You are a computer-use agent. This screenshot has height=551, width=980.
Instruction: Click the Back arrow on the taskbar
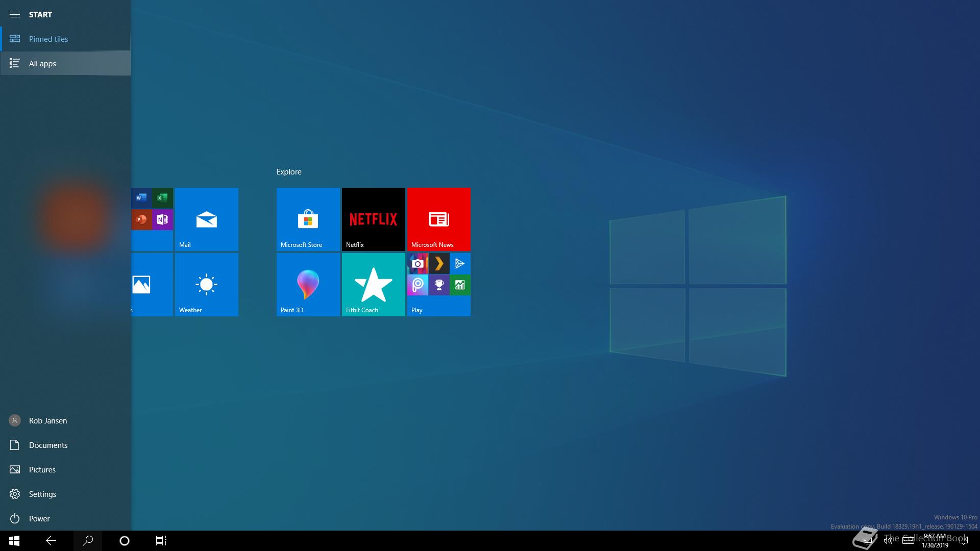[51, 541]
